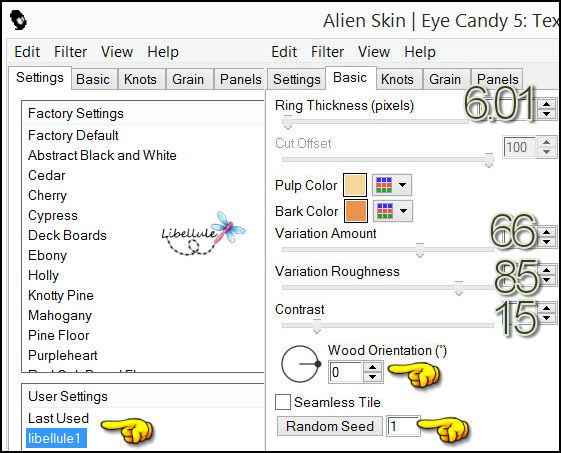Open the right Filter menu
The height and width of the screenshot is (453, 561).
pos(327,52)
